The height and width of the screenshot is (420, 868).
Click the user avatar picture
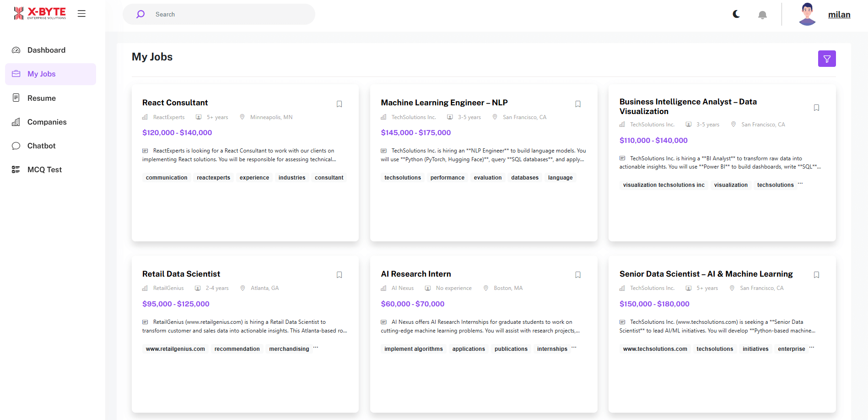click(807, 14)
